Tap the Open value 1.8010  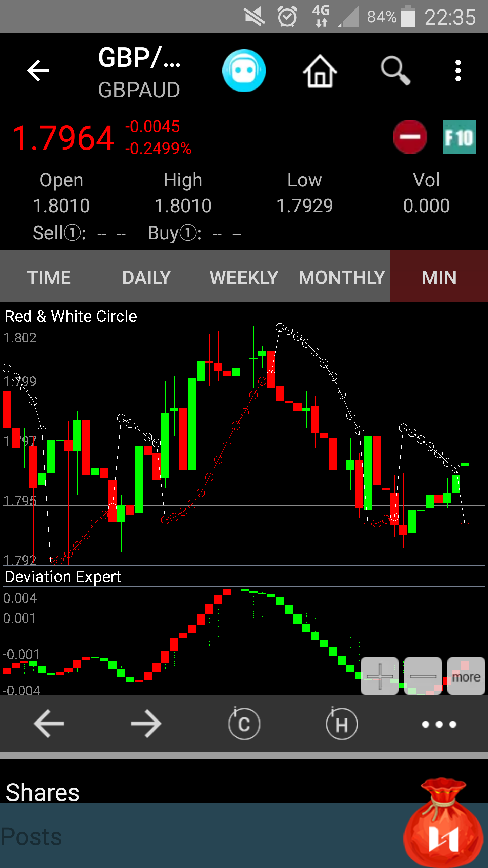click(61, 205)
